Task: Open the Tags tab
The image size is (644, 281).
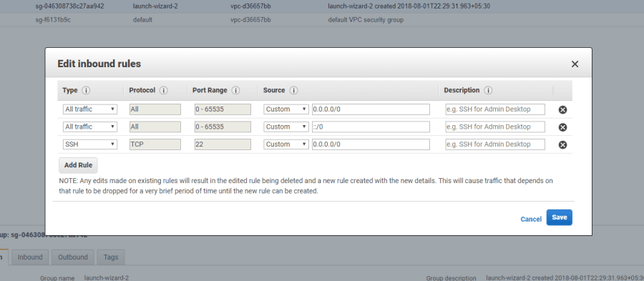Action: tap(111, 257)
